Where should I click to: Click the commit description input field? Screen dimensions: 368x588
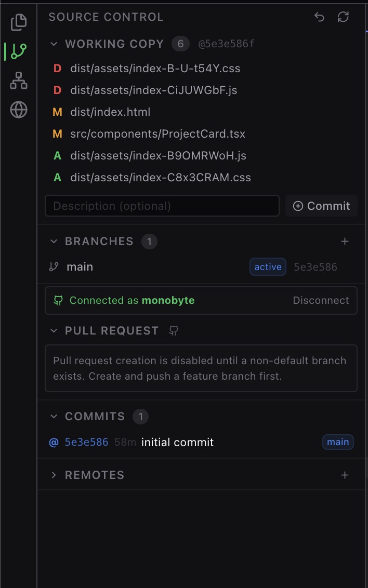coord(162,206)
